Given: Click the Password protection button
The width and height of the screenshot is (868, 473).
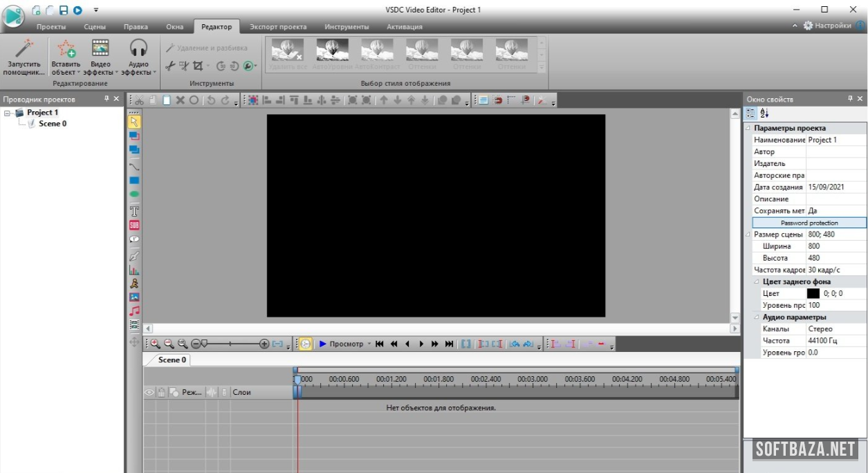Looking at the screenshot, I should click(809, 223).
